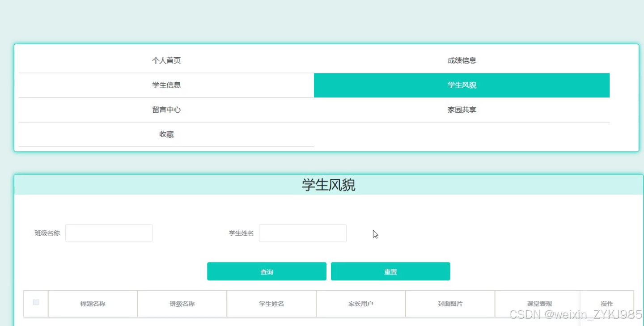Click the table's 班级名称 column header
Screen dimensions: 644x326
tap(182, 304)
